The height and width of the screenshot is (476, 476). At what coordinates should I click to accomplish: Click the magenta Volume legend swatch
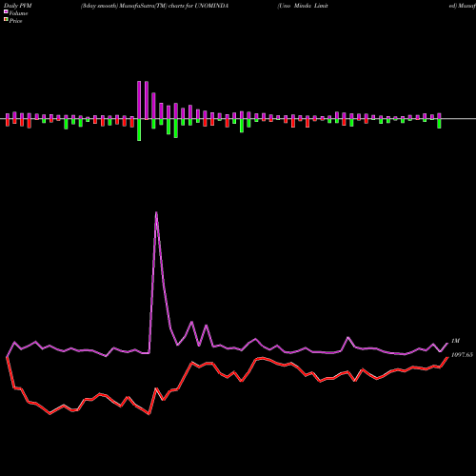[x=6, y=12]
